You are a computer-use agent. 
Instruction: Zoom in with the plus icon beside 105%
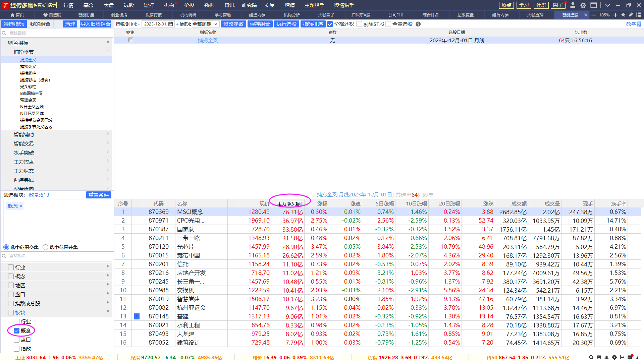point(615,15)
